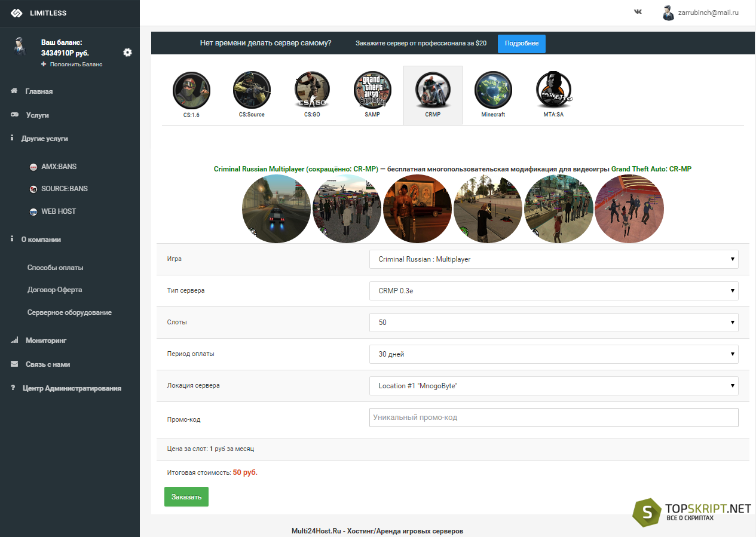This screenshot has width=756, height=537.
Task: Click Пополнить Баланс link
Action: (x=76, y=64)
